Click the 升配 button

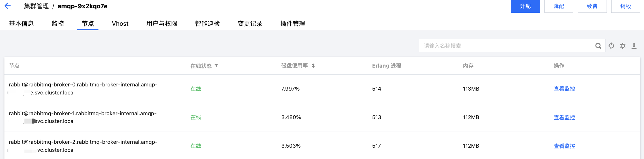pos(525,6)
